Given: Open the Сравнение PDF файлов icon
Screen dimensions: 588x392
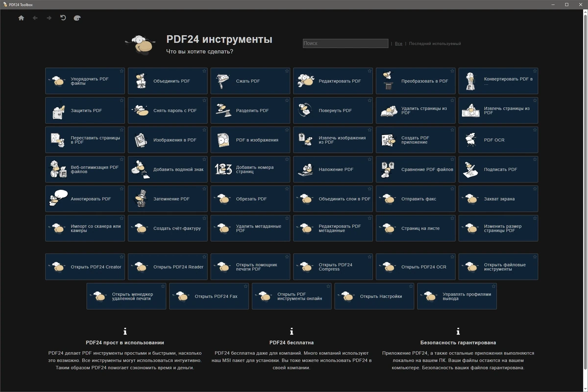Looking at the screenshot, I should 388,169.
